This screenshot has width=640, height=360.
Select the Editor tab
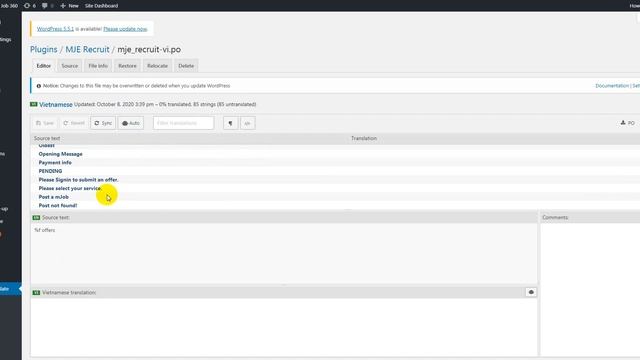(44, 66)
